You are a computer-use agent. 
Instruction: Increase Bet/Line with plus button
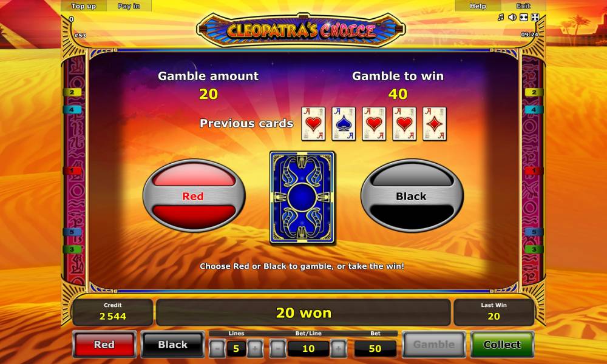338,348
